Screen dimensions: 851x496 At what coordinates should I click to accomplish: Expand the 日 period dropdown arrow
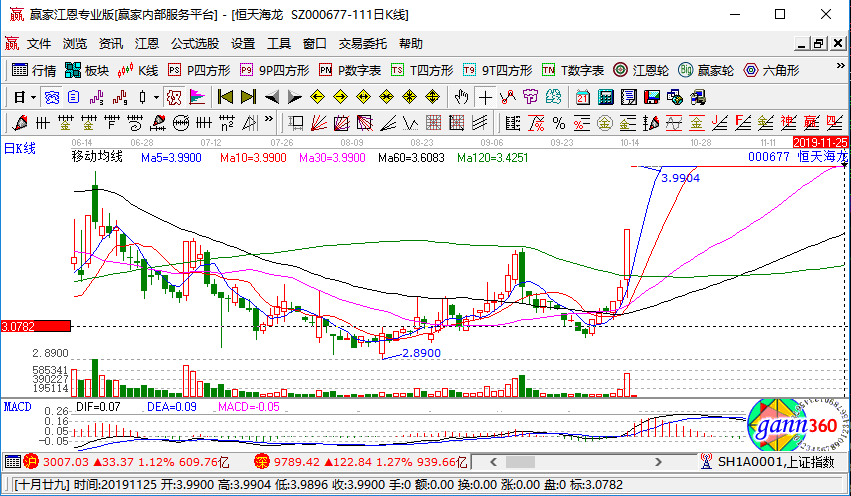(33, 98)
